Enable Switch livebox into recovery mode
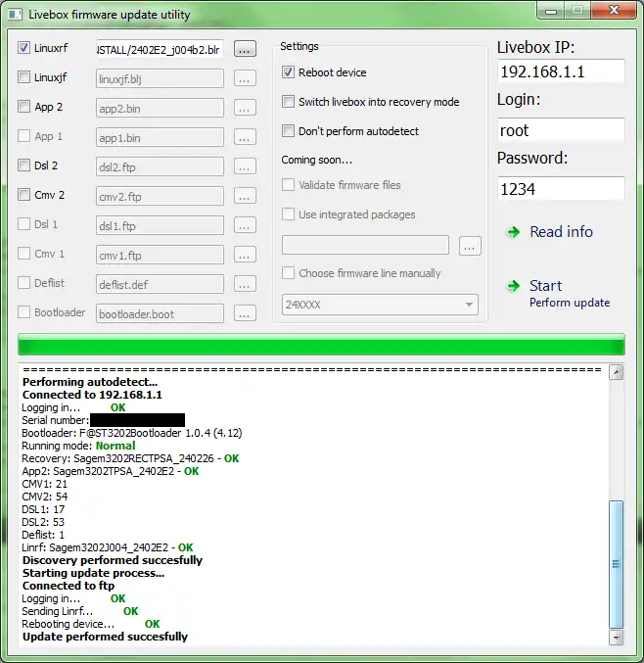This screenshot has width=644, height=663. 288,102
